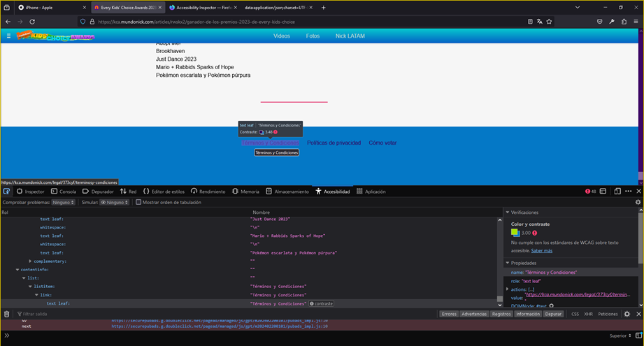
Task: Open accessibility panel settings gear
Action: point(637,202)
